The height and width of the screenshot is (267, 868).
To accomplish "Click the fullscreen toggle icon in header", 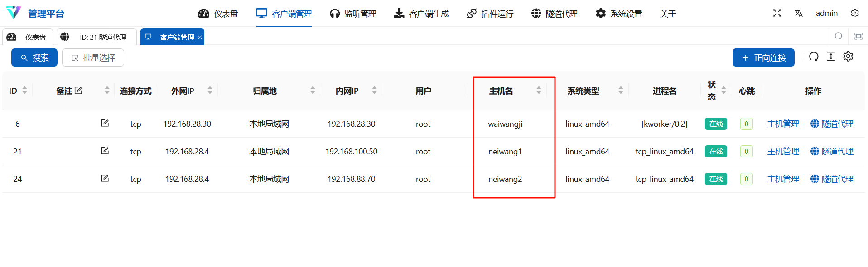I will click(777, 13).
